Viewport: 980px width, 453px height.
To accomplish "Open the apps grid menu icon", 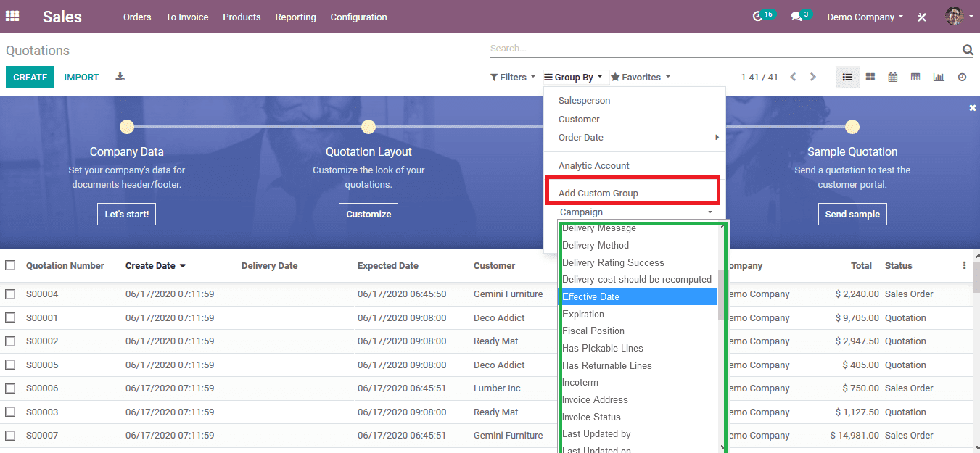I will pos(12,16).
